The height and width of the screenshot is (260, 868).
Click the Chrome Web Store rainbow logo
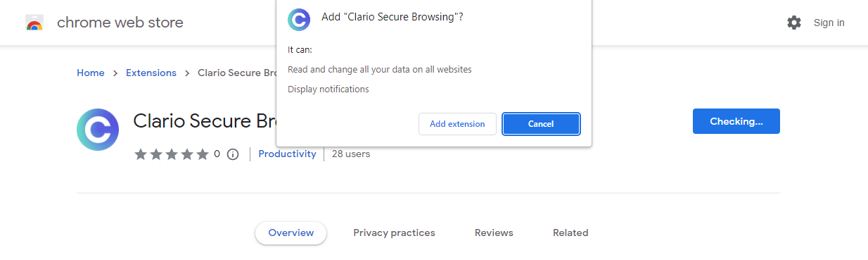34,23
